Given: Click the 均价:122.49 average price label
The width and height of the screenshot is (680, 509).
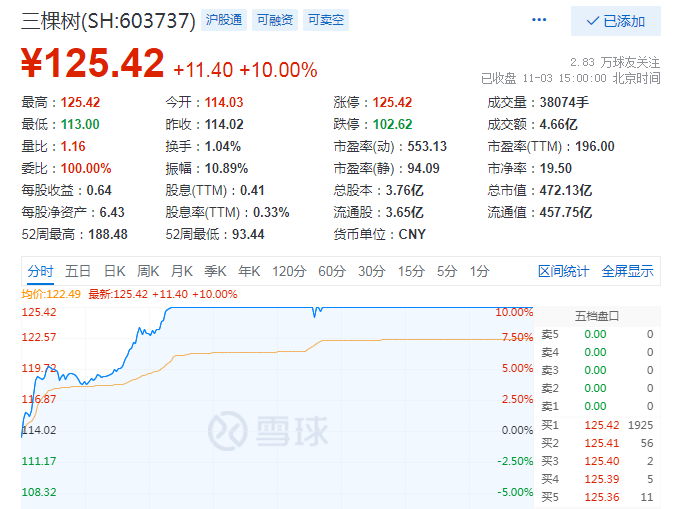Looking at the screenshot, I should pyautogui.click(x=51, y=294).
